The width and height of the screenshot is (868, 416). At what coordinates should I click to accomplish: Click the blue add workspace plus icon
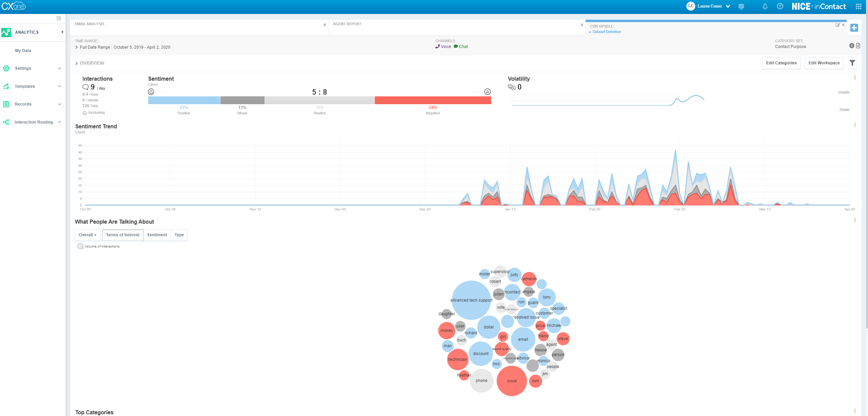click(854, 28)
